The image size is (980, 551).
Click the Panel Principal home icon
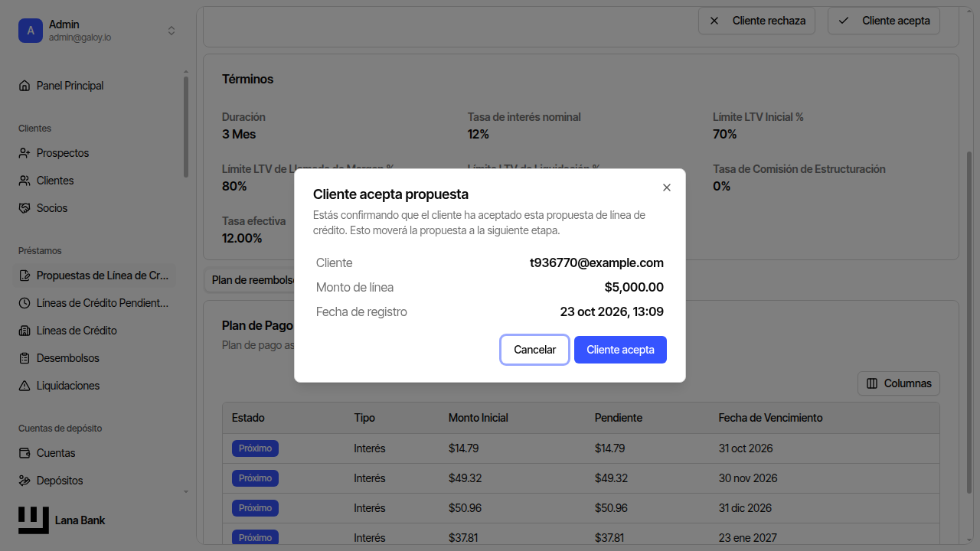tap(24, 86)
